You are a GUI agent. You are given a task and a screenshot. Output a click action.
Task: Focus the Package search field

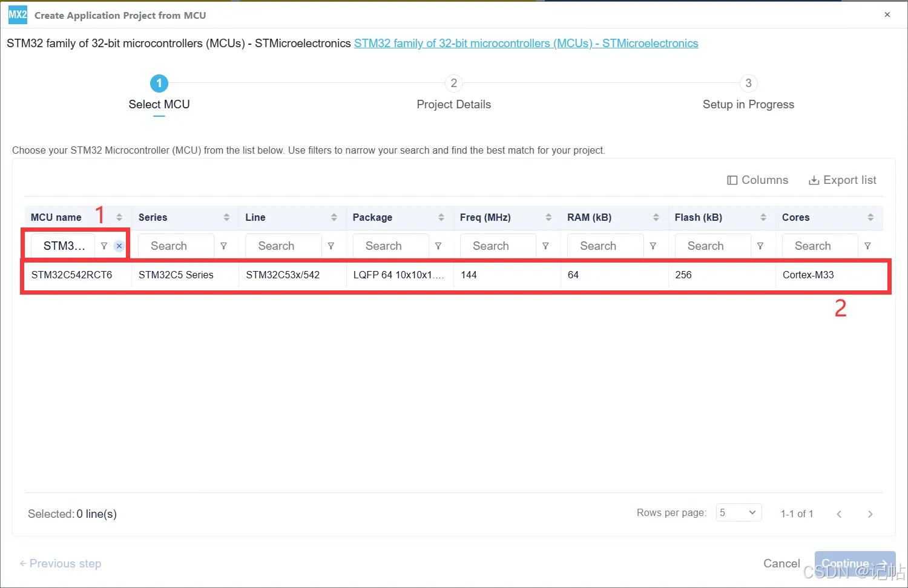(x=391, y=246)
